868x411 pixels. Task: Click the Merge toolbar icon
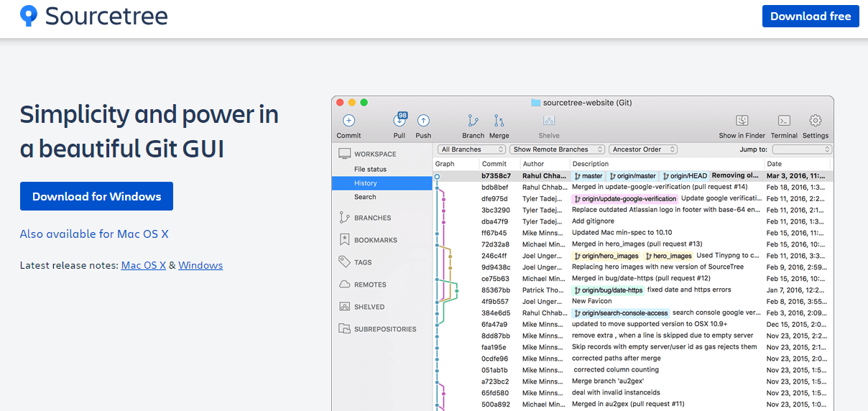499,121
